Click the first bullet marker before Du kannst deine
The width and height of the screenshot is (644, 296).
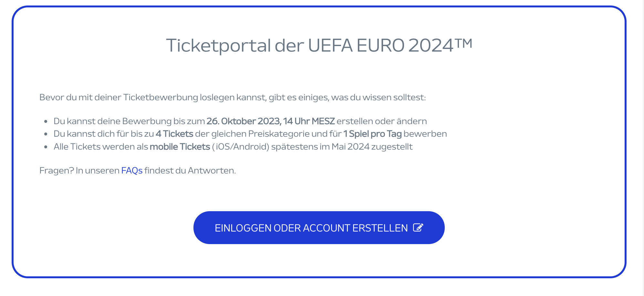tap(46, 122)
